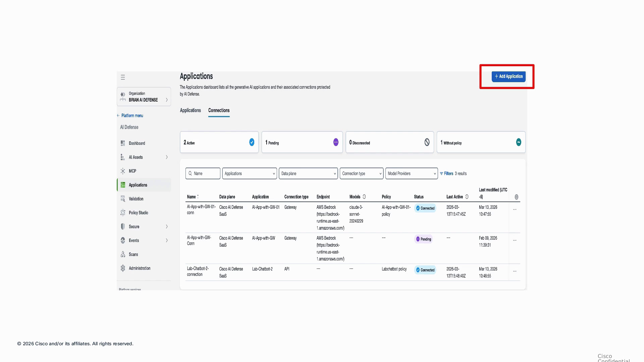Open the Dashboard sidebar icon
The width and height of the screenshot is (644, 362).
pyautogui.click(x=123, y=143)
